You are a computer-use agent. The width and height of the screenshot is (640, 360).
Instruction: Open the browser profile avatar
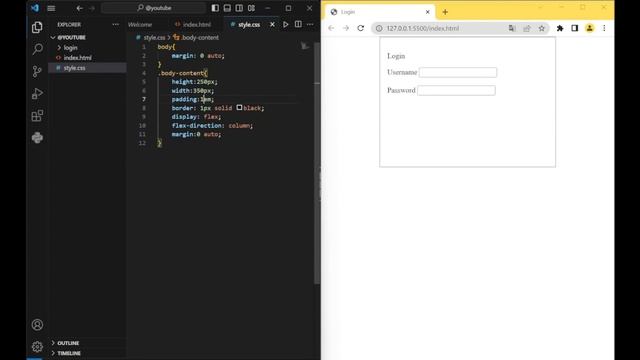pos(589,28)
